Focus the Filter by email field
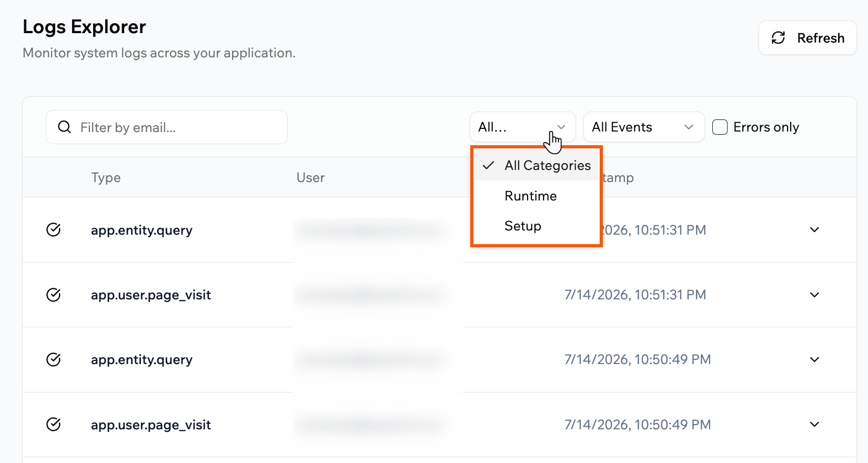 [x=167, y=127]
